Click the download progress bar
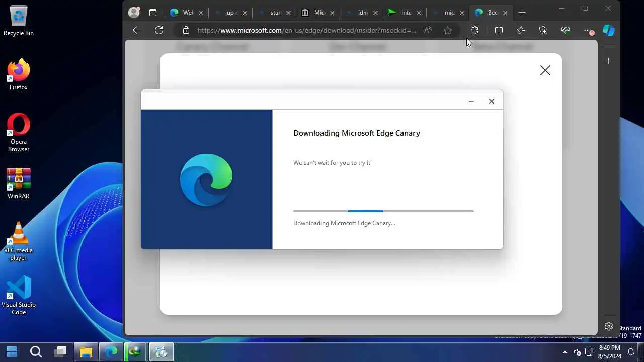Screen dimensions: 644x362 coord(383,211)
